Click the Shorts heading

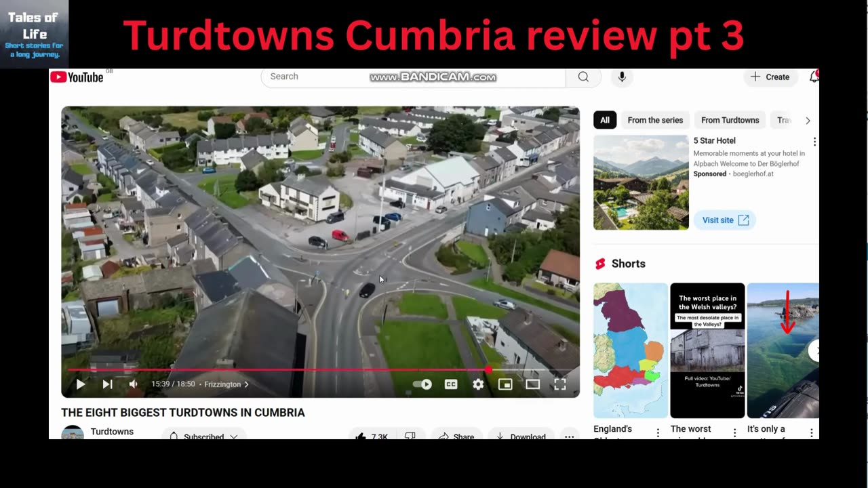tap(629, 264)
